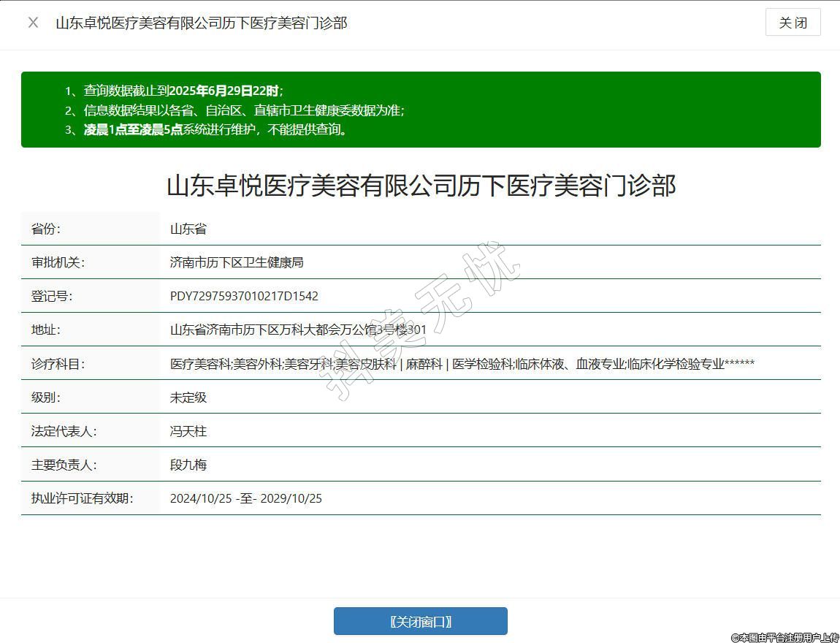Click the 诊疗科目 departments list text
This screenshot has width=840, height=643.
(x=462, y=364)
